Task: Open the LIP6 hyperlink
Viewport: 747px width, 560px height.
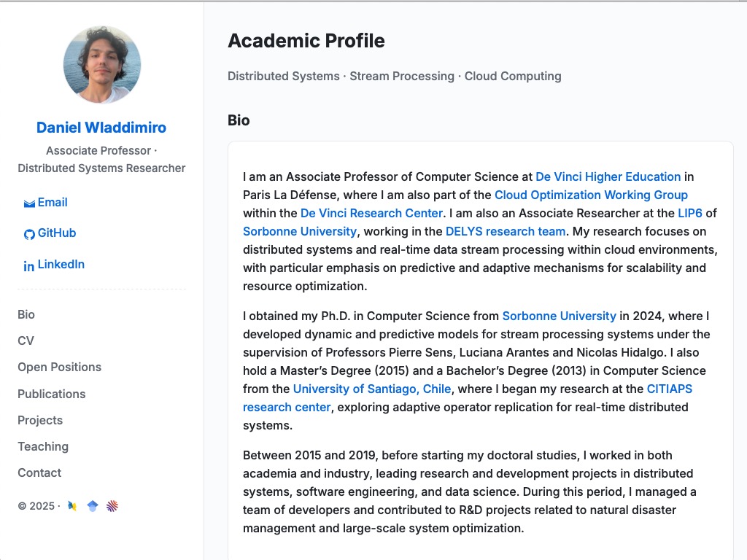Action: point(690,214)
